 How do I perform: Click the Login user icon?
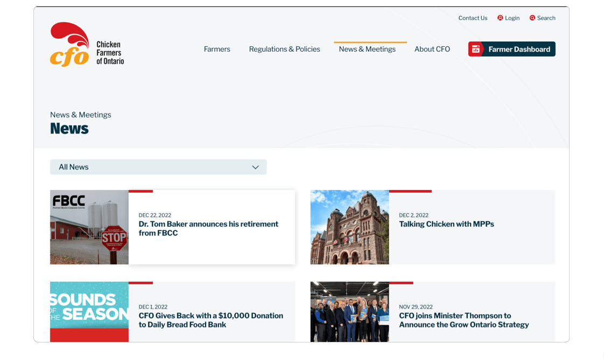(500, 18)
